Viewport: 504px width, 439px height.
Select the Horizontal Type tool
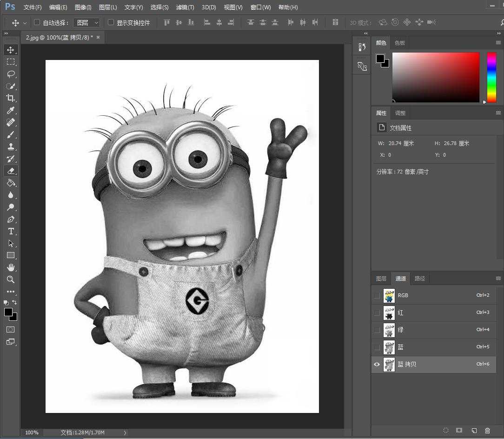(x=10, y=231)
